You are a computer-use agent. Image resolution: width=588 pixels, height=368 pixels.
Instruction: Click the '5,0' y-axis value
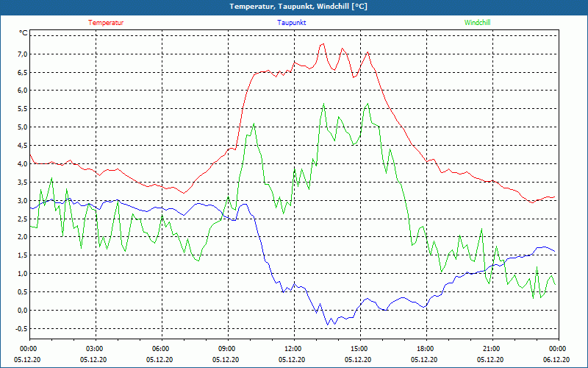coord(23,127)
